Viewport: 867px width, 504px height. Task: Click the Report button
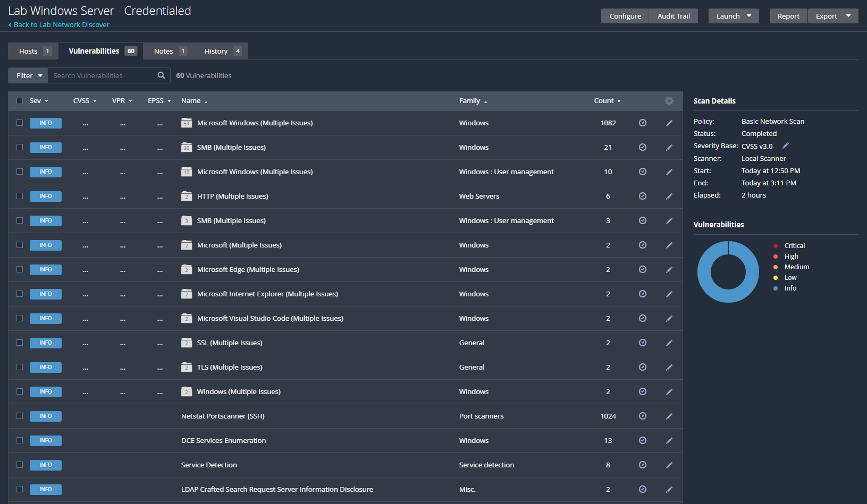click(788, 16)
